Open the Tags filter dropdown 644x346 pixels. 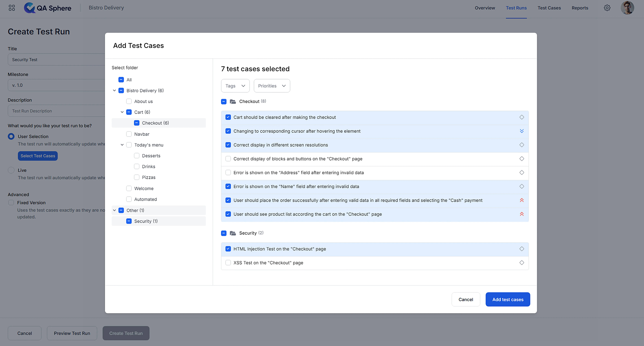235,86
